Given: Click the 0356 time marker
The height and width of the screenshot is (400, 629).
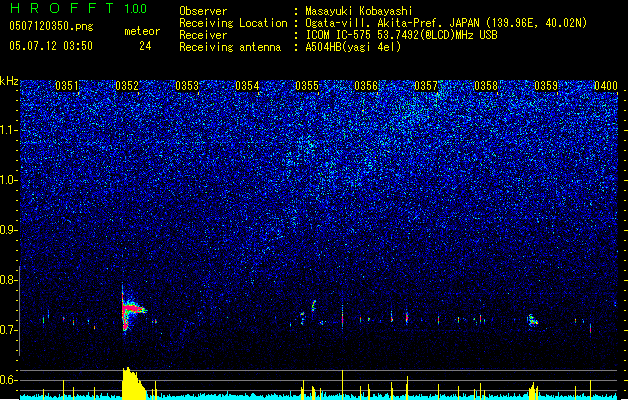Looking at the screenshot, I should (366, 86).
